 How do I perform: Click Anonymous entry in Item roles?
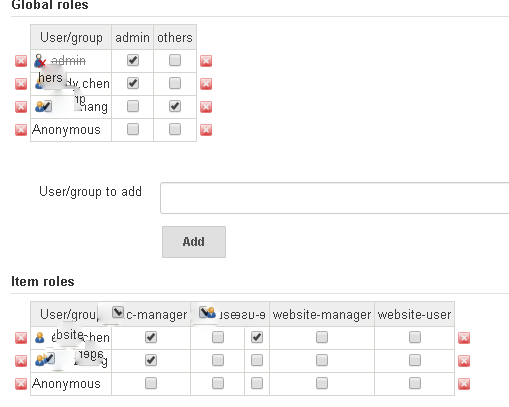point(66,384)
